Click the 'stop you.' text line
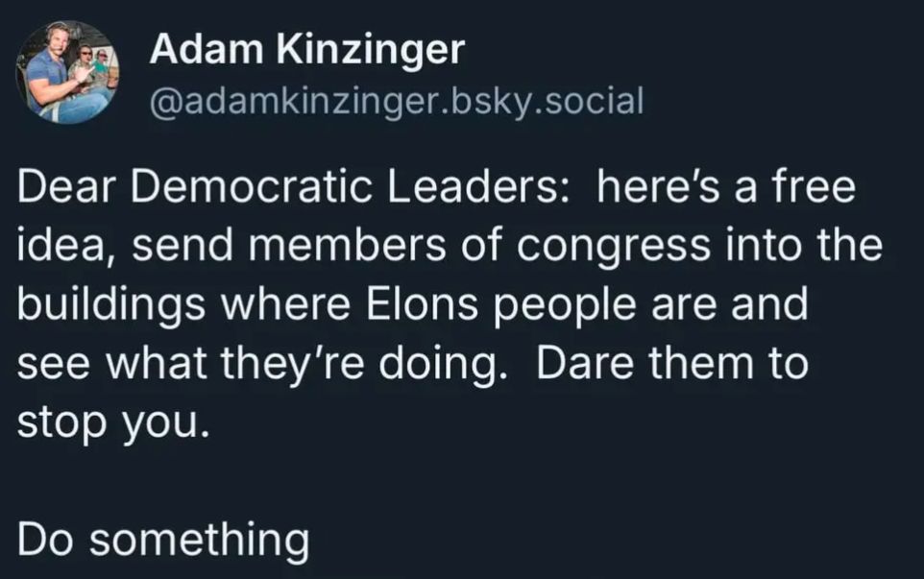This screenshot has height=579, width=924. coord(113,424)
